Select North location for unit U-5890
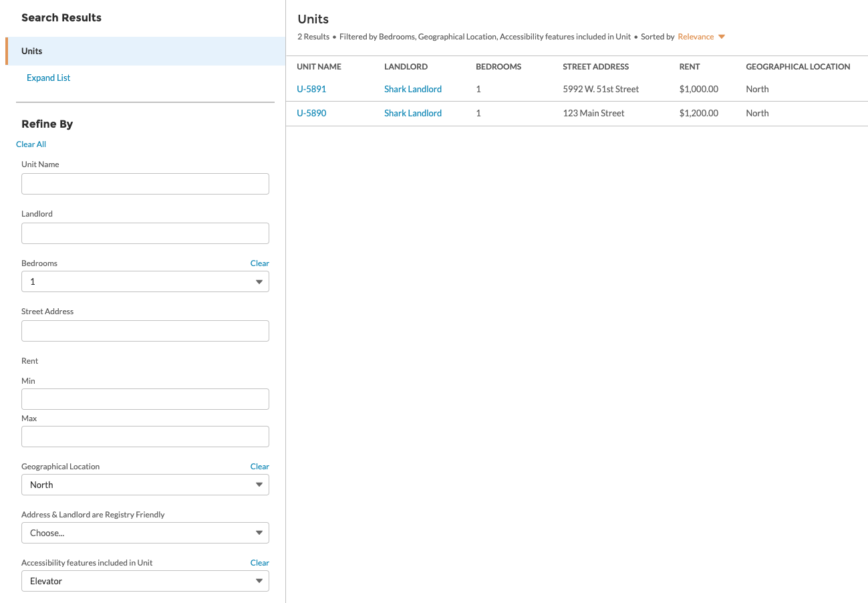This screenshot has width=868, height=603. point(757,113)
